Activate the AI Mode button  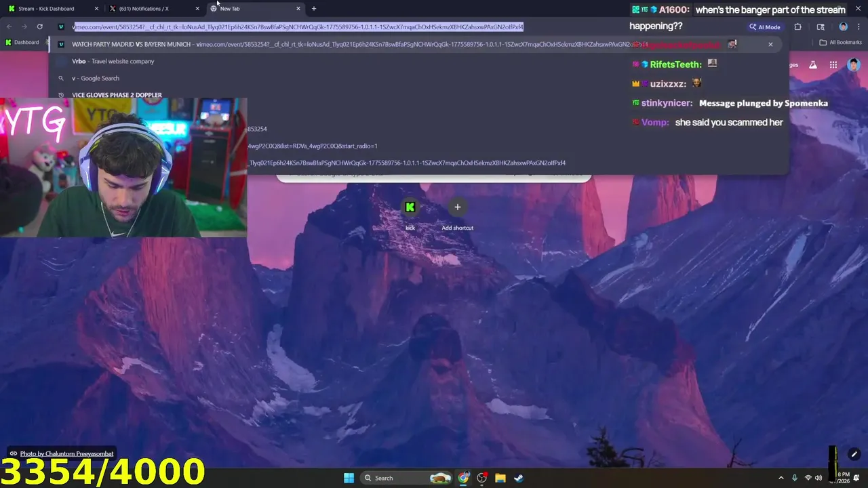765,27
